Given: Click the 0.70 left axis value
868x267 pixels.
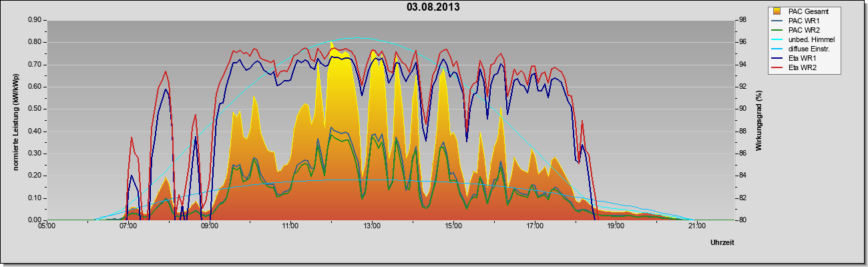Looking at the screenshot, I should (35, 64).
